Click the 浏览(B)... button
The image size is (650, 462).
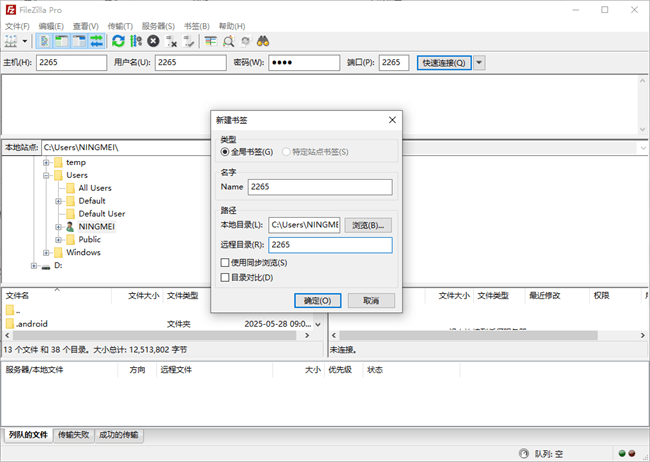[368, 225]
